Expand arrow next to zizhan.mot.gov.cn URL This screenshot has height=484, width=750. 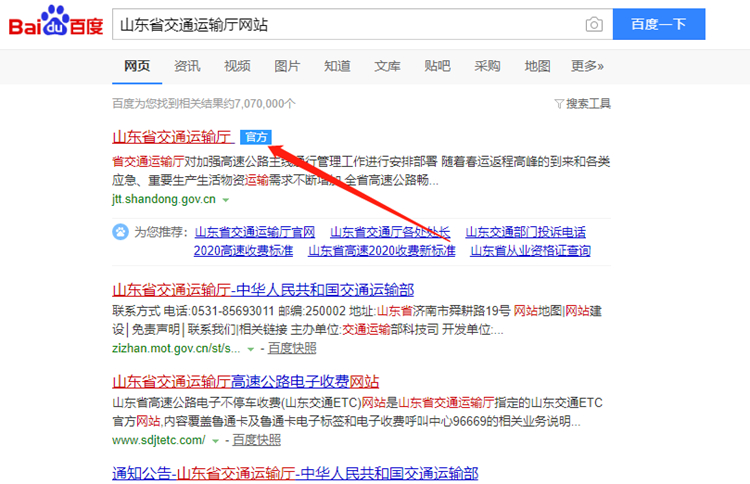pyautogui.click(x=250, y=349)
